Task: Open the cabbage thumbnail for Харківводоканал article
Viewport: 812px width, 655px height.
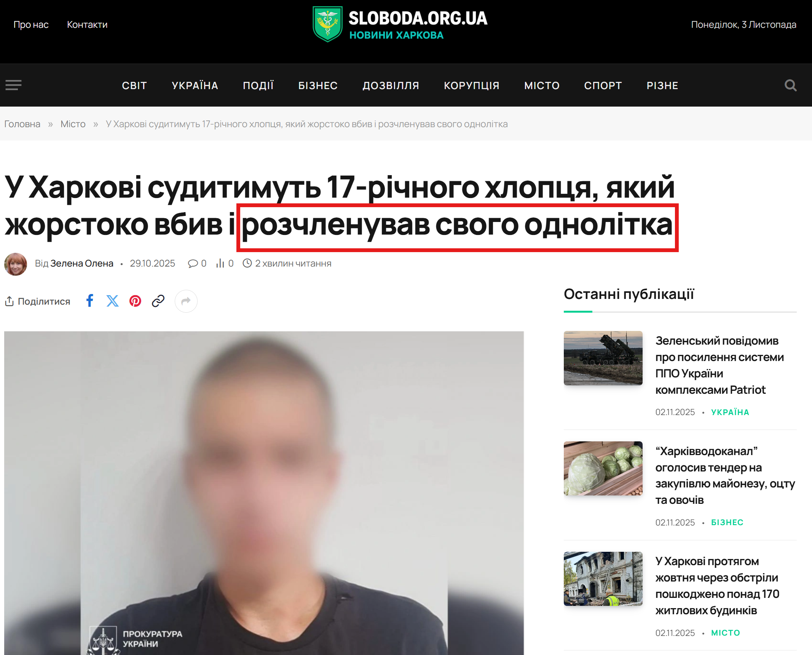Action: [603, 468]
